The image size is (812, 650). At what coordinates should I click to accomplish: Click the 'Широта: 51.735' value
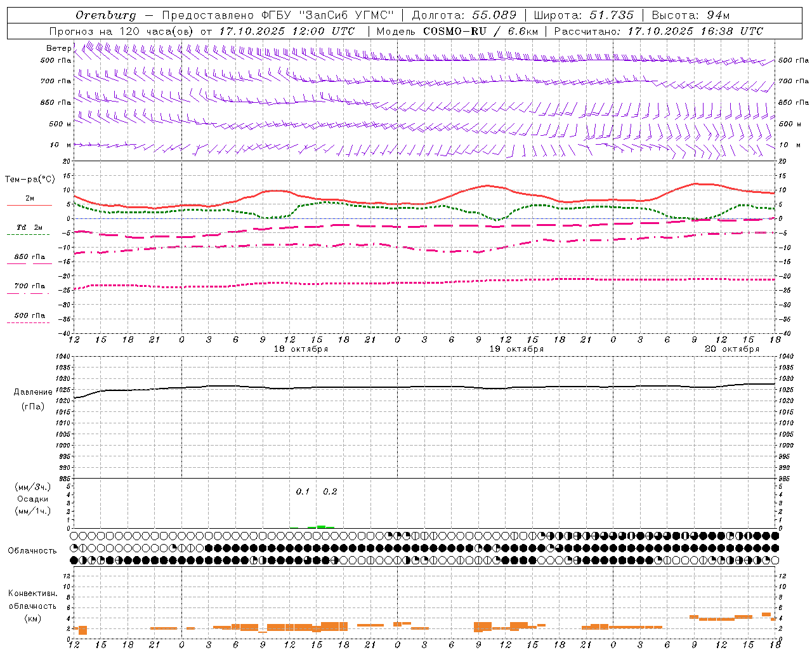(584, 15)
